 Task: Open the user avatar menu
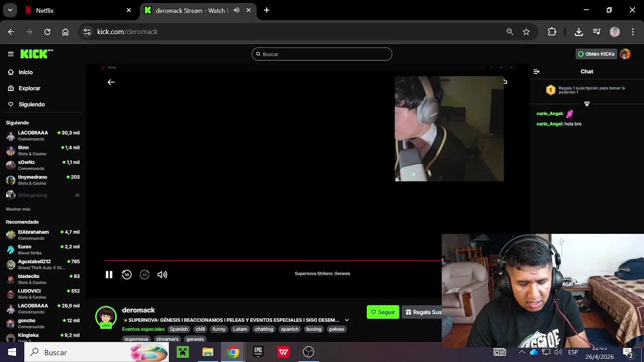click(625, 54)
